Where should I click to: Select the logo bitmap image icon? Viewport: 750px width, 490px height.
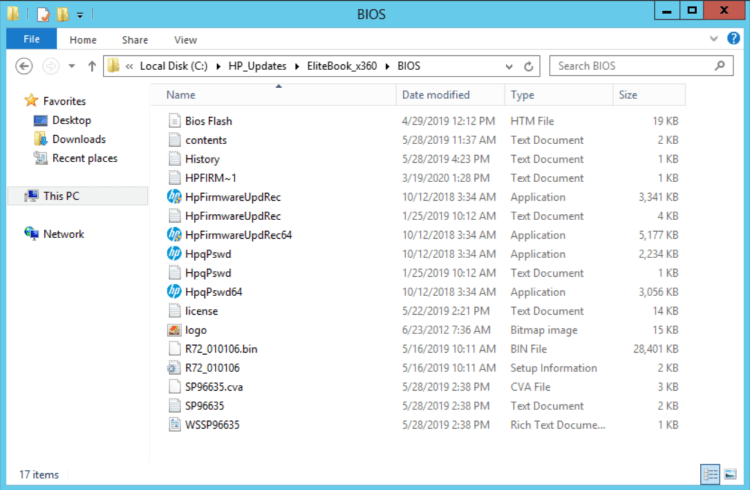[x=174, y=330]
